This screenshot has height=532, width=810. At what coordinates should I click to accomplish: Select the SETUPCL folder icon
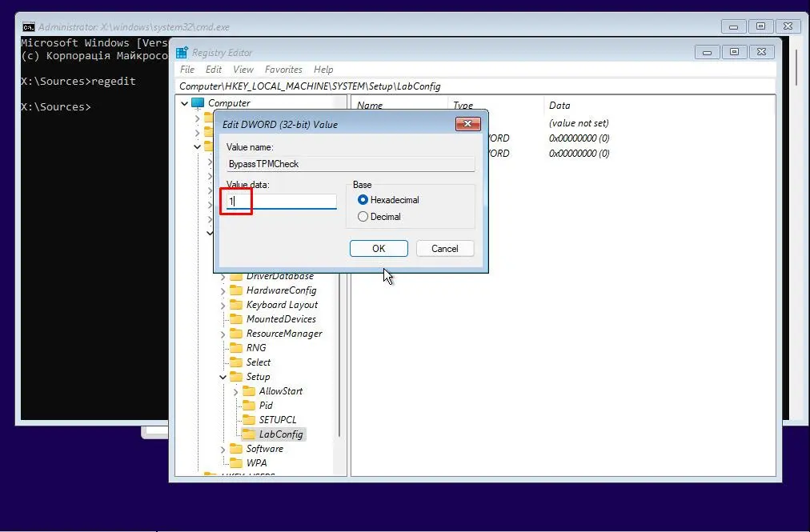pos(249,420)
